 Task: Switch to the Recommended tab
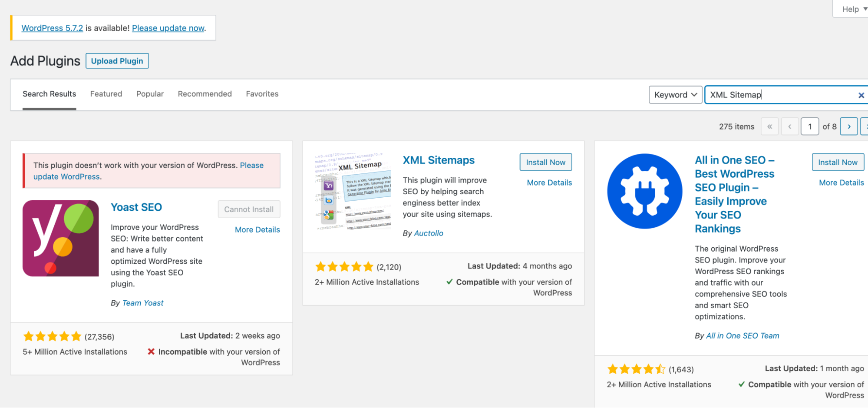[x=205, y=94]
